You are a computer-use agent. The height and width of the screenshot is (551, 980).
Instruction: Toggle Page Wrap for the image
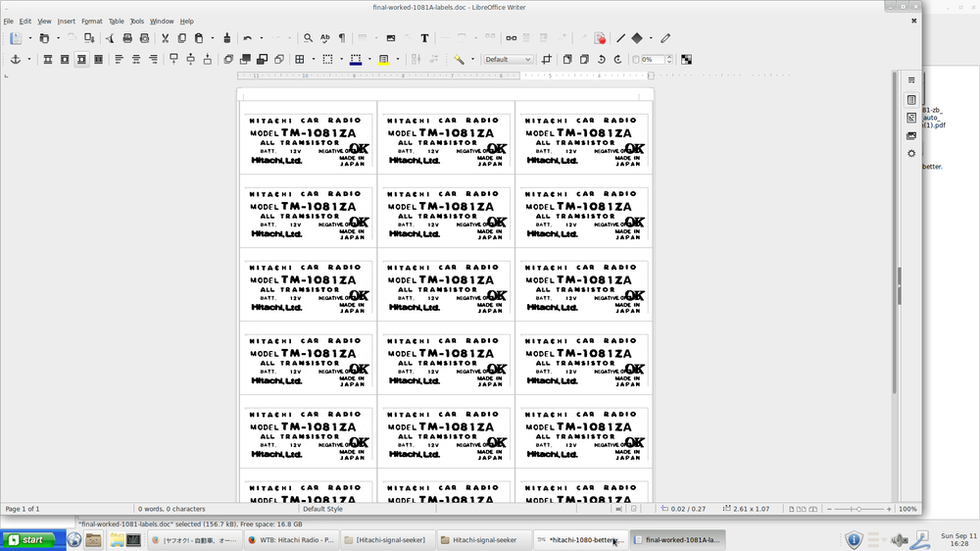tap(65, 60)
